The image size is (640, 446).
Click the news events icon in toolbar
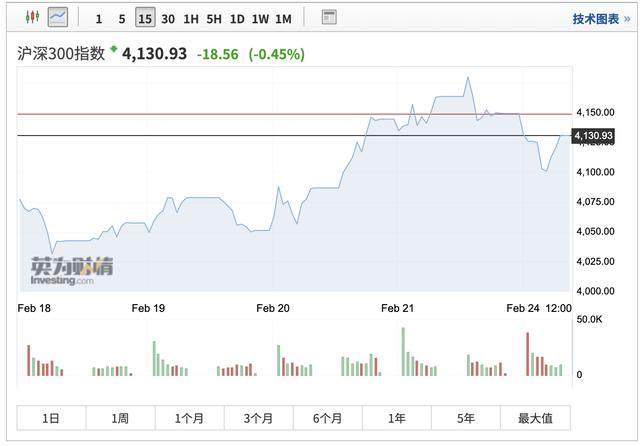(x=329, y=18)
